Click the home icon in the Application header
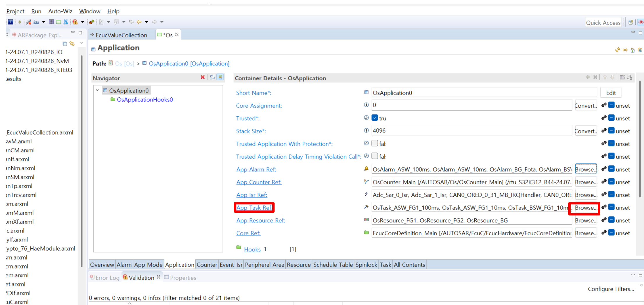 tap(632, 50)
